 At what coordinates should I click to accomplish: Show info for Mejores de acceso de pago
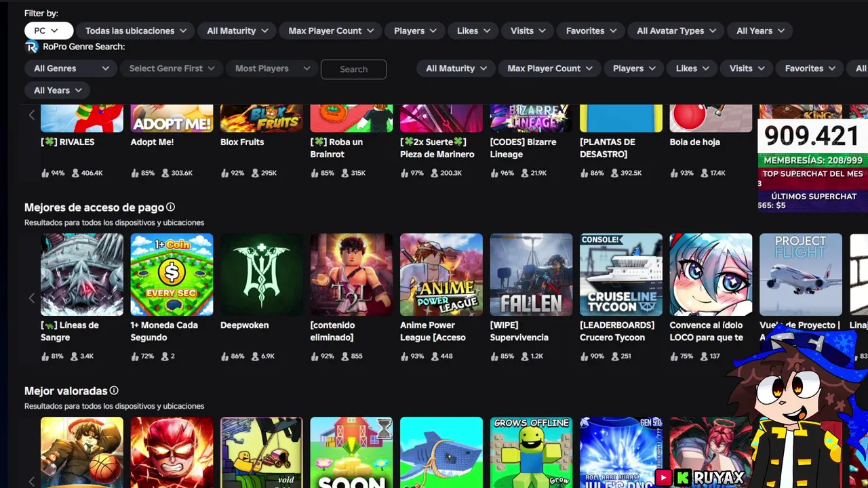171,207
